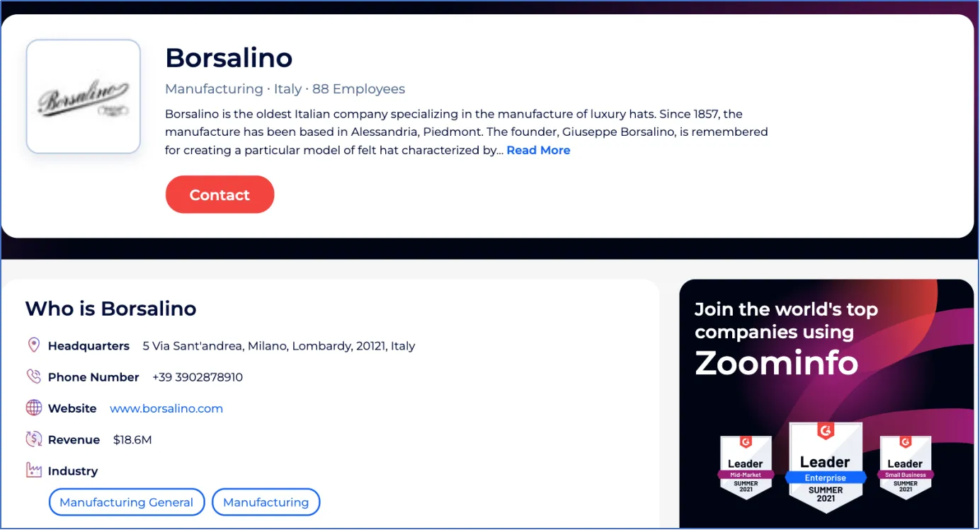Click the headquarters location pin icon

click(x=33, y=345)
